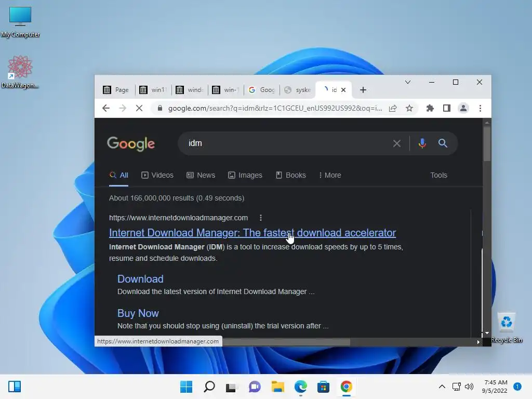Open the network tray icon

tap(457, 387)
